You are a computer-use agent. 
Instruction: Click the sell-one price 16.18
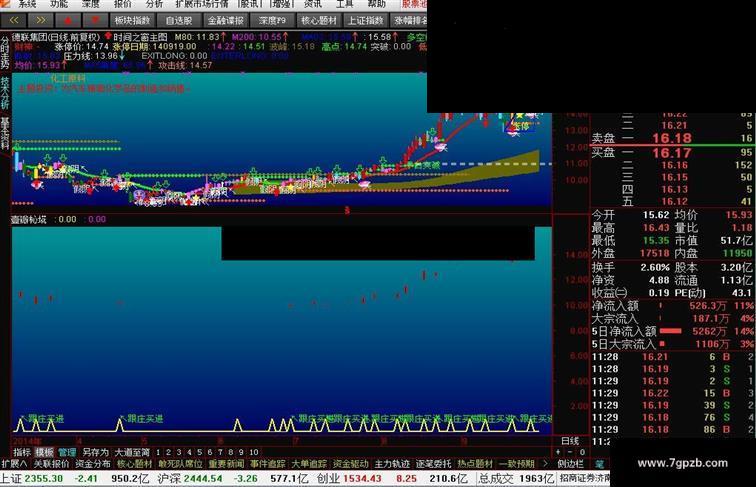tap(672, 138)
